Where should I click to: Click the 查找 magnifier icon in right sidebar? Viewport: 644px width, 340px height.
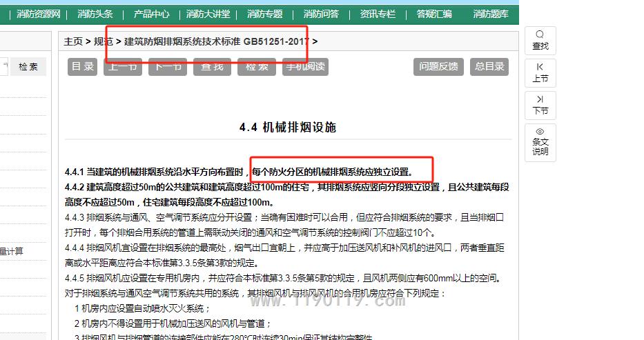pos(540,34)
